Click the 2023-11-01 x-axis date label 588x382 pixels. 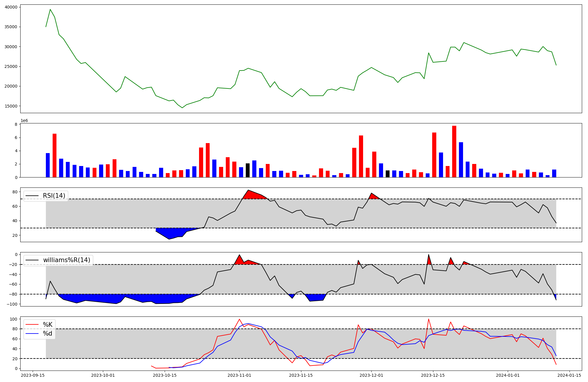[x=239, y=375]
